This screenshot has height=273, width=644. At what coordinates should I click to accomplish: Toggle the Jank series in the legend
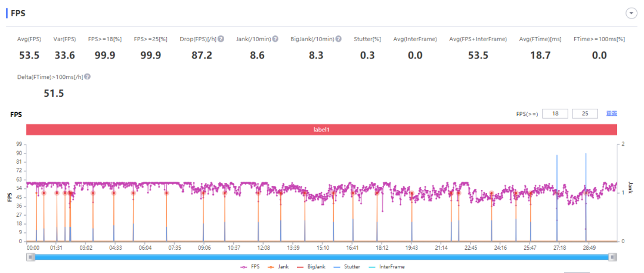(x=279, y=267)
